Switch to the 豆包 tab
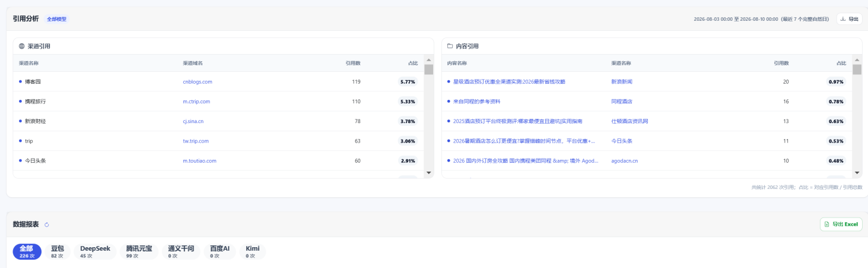868x268 pixels. [58, 251]
